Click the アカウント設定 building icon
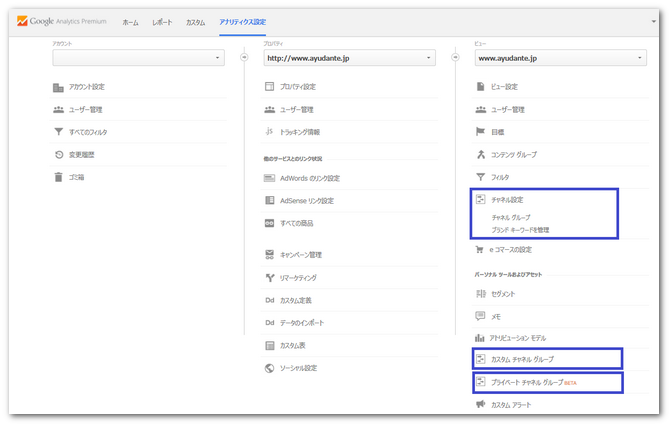The image size is (669, 424). tap(58, 87)
